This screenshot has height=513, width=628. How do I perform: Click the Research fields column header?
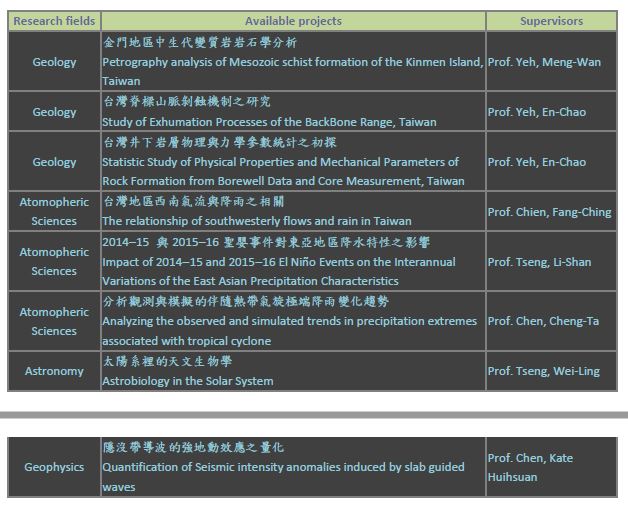[x=54, y=21]
